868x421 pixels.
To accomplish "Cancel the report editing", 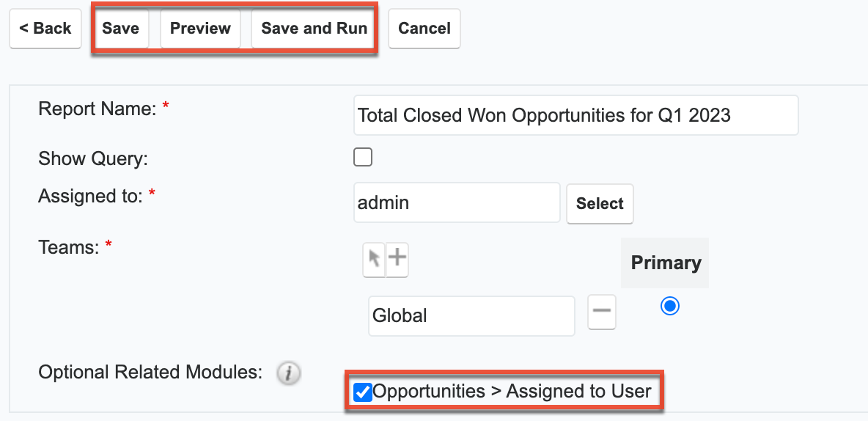I will tap(424, 29).
